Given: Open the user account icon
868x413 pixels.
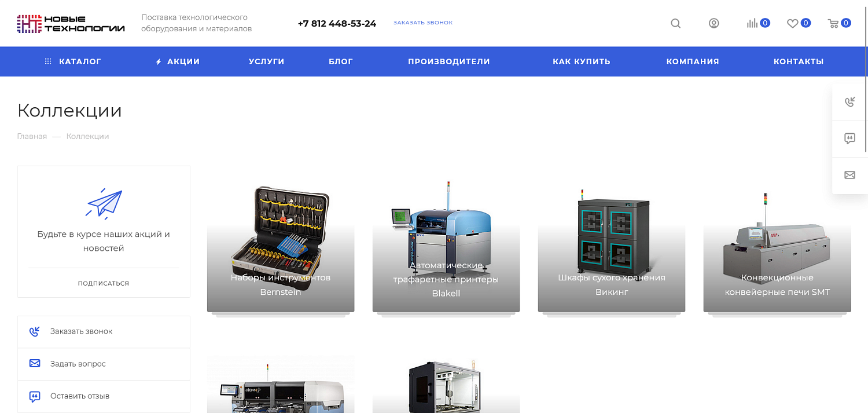Looking at the screenshot, I should coord(713,23).
